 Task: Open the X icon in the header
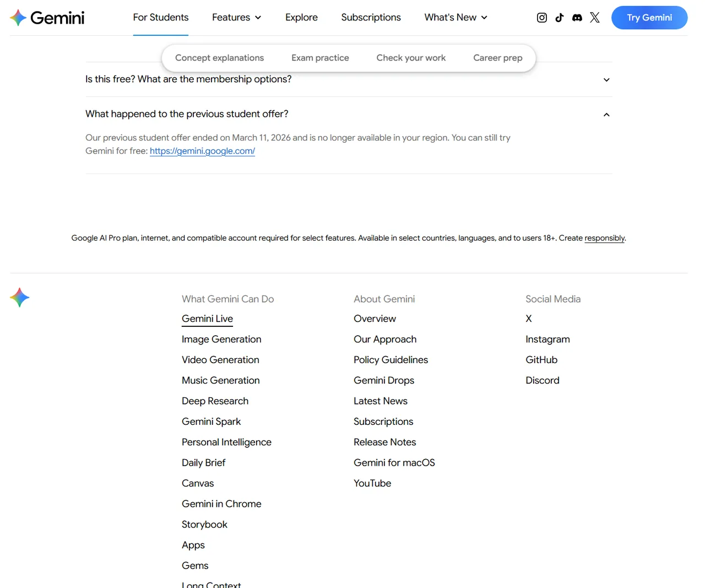[x=595, y=18]
